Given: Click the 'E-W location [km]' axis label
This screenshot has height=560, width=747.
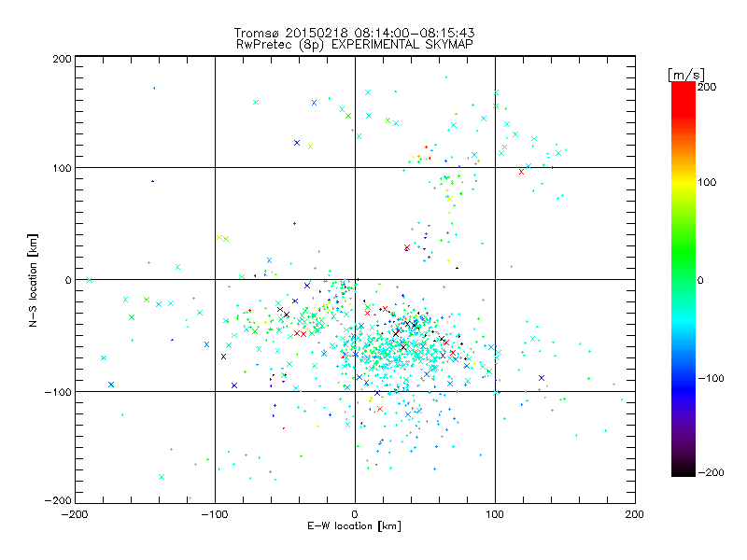Looking at the screenshot, I should click(x=354, y=526).
